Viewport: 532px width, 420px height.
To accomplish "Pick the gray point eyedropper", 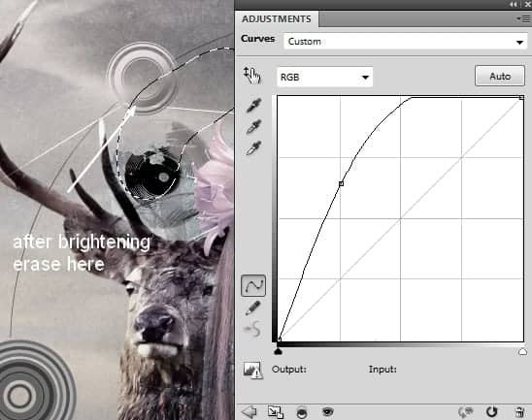I will click(x=253, y=127).
